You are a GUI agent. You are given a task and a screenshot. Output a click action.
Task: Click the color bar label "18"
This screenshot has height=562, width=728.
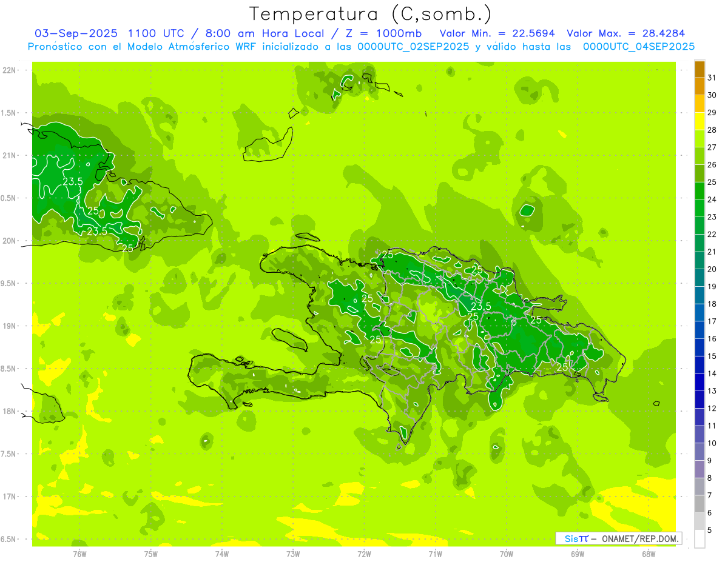712,304
